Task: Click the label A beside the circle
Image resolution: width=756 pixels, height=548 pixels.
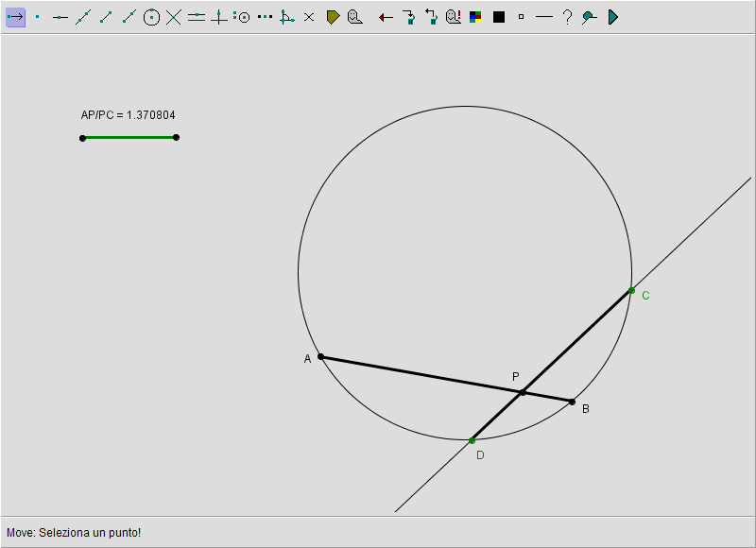Action: [308, 359]
